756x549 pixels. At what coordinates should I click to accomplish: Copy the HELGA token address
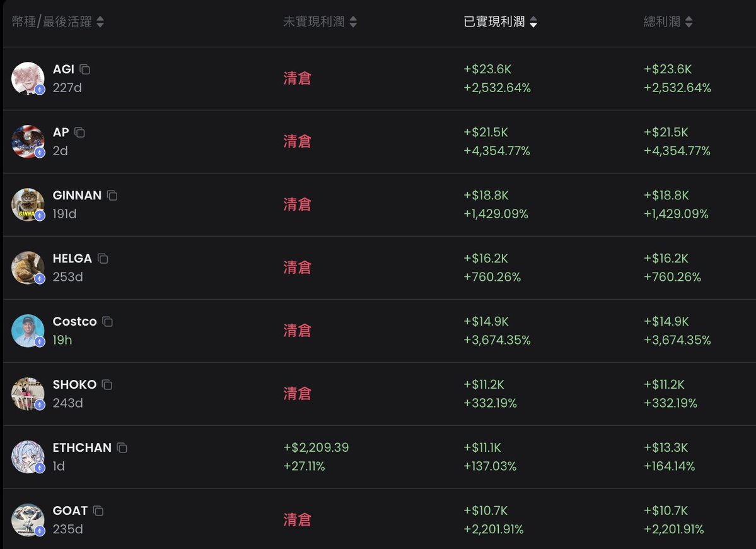pyautogui.click(x=103, y=259)
